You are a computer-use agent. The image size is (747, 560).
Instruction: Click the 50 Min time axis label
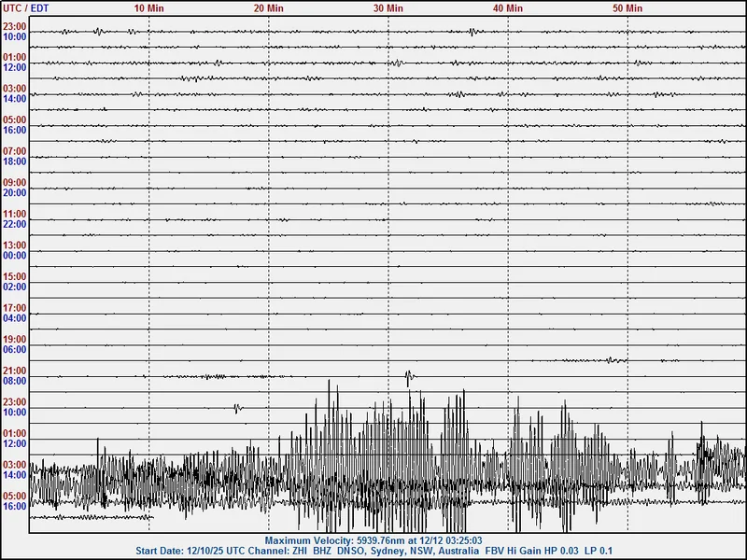627,7
